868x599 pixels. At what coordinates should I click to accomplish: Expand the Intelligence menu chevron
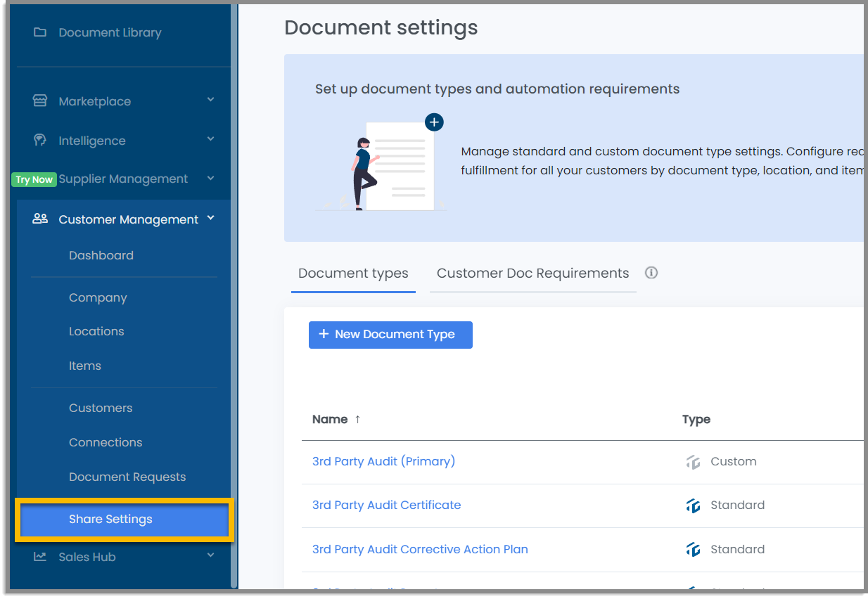(210, 139)
